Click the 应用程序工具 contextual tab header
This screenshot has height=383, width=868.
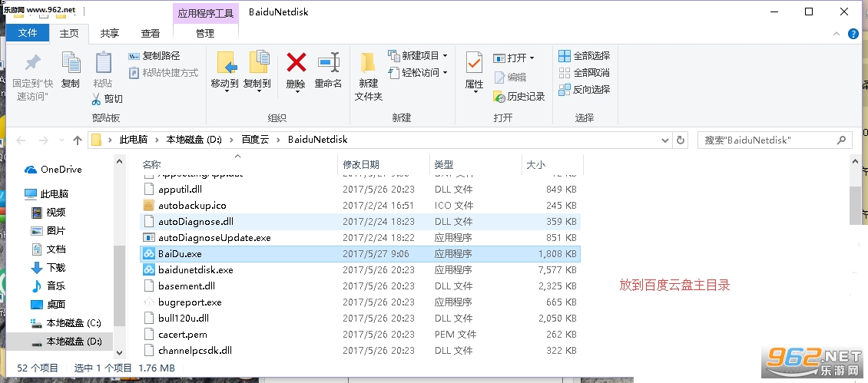(x=206, y=13)
